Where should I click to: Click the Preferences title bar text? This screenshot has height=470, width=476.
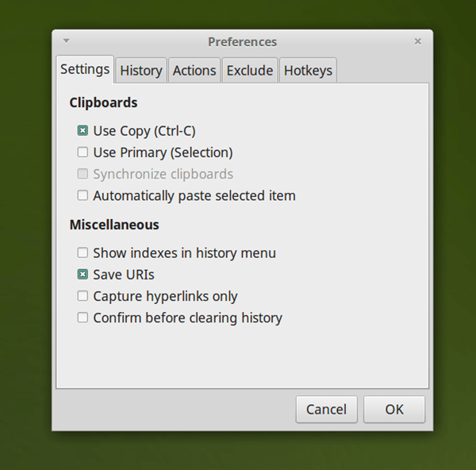242,41
